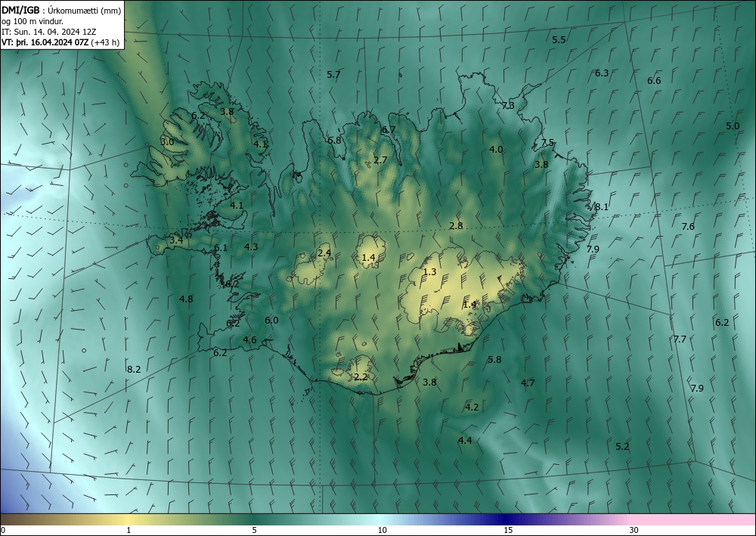Select the 4.0 value in northeast Iceland

(x=496, y=149)
